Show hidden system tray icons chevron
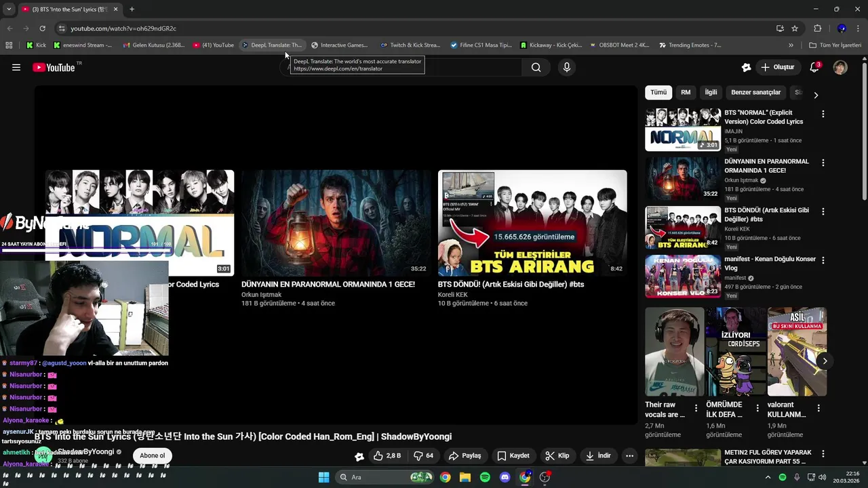The height and width of the screenshot is (488, 868). pyautogui.click(x=768, y=477)
